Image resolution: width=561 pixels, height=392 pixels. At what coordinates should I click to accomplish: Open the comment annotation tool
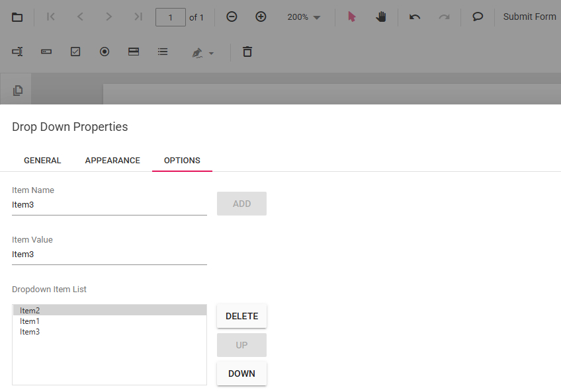coord(478,17)
